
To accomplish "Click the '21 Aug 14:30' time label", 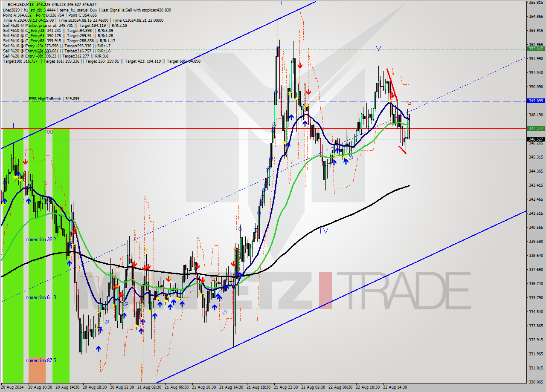I will [231, 387].
